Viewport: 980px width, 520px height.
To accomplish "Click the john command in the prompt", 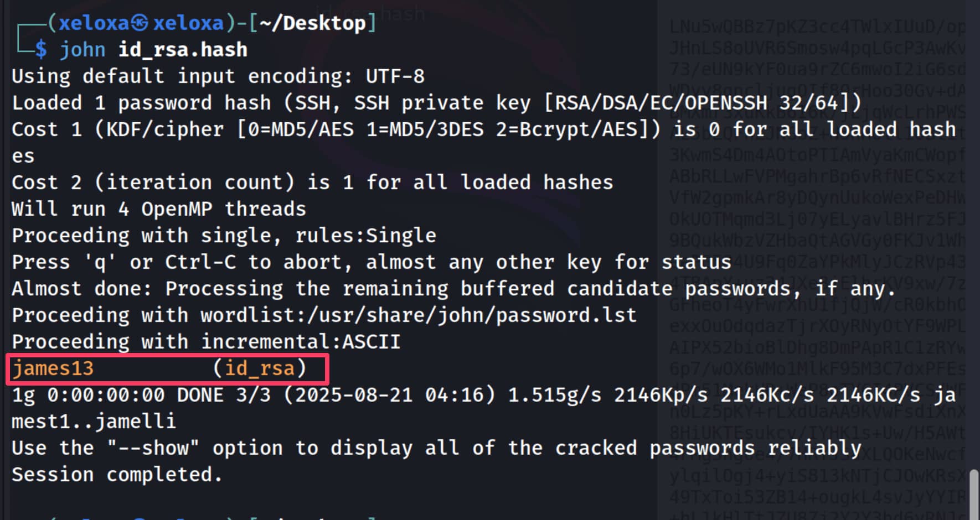I will 82,50.
